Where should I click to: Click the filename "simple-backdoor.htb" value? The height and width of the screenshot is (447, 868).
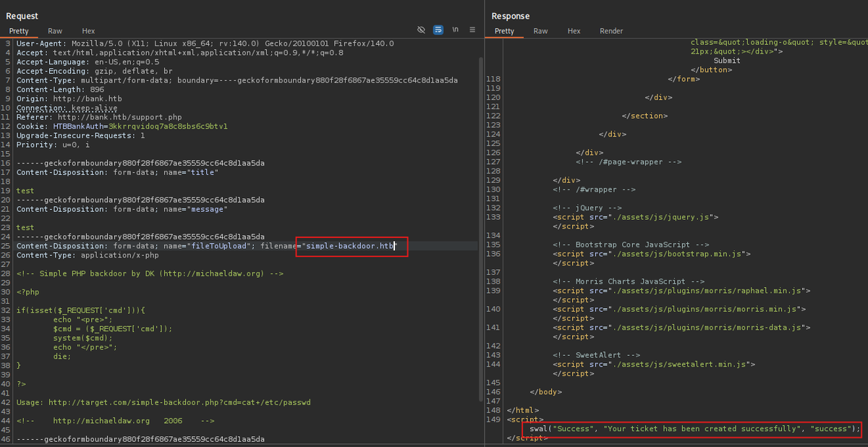(x=350, y=246)
